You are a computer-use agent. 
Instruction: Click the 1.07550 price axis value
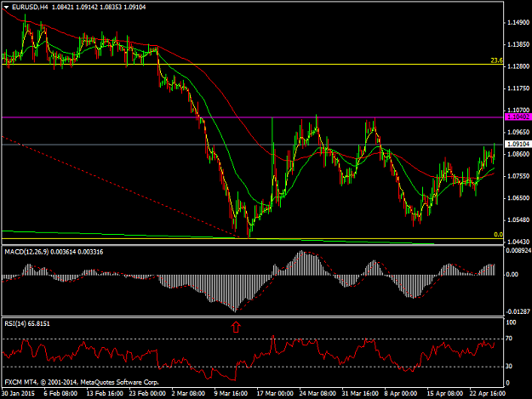click(x=518, y=176)
